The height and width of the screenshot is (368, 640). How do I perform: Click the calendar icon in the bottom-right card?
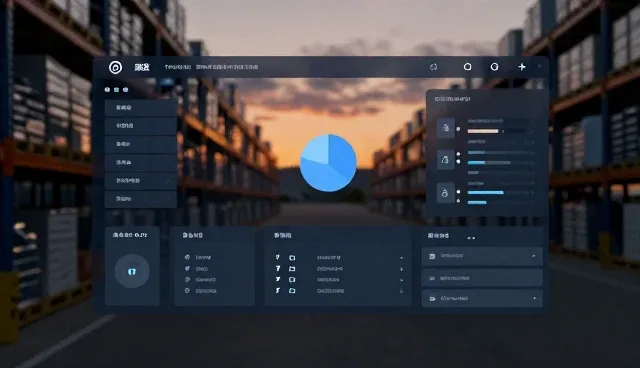click(x=432, y=256)
